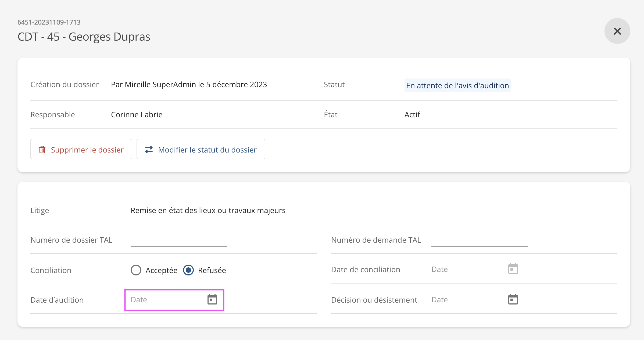Click the Refusée option label
The image size is (644, 340).
(212, 270)
